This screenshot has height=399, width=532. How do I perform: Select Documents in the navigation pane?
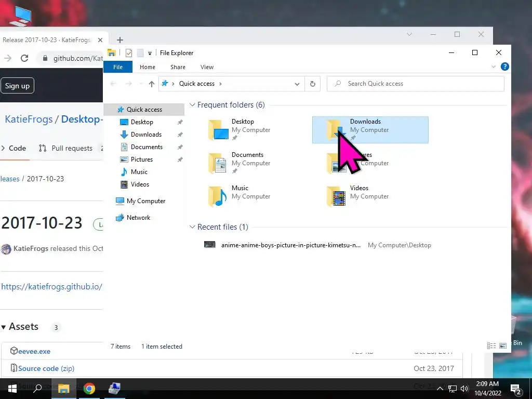(x=147, y=147)
